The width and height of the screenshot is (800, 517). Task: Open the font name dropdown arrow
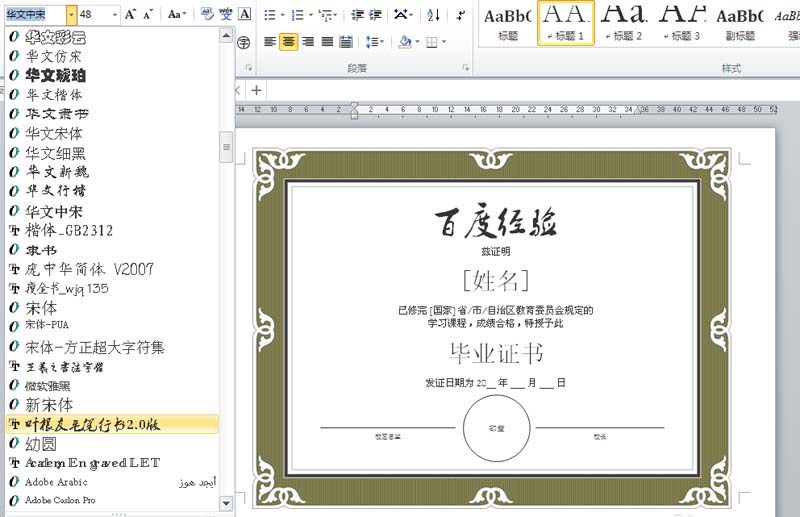pyautogui.click(x=71, y=15)
